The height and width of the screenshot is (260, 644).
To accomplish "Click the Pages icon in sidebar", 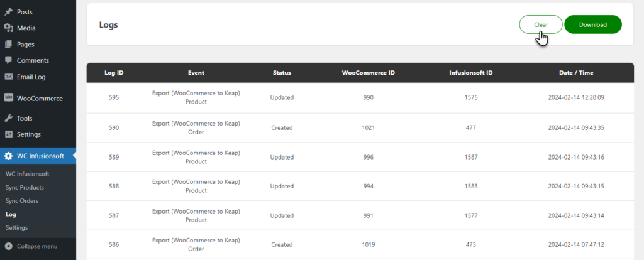I will pos(8,45).
